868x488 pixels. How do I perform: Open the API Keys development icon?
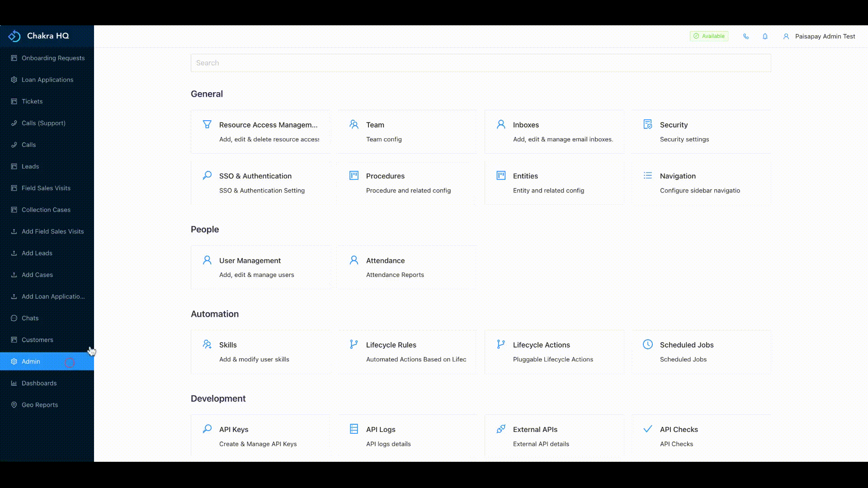coord(207,429)
